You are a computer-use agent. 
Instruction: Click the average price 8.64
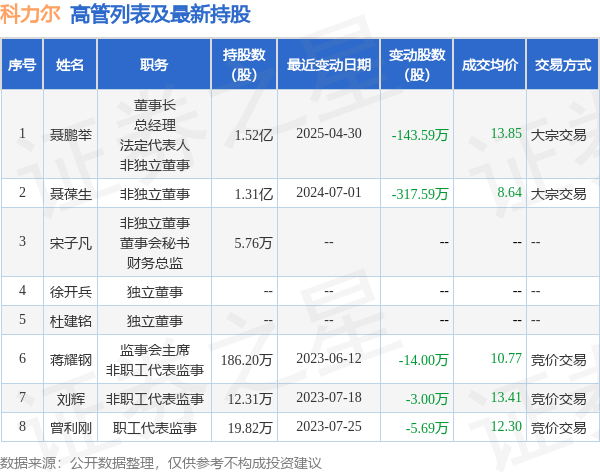pos(509,192)
